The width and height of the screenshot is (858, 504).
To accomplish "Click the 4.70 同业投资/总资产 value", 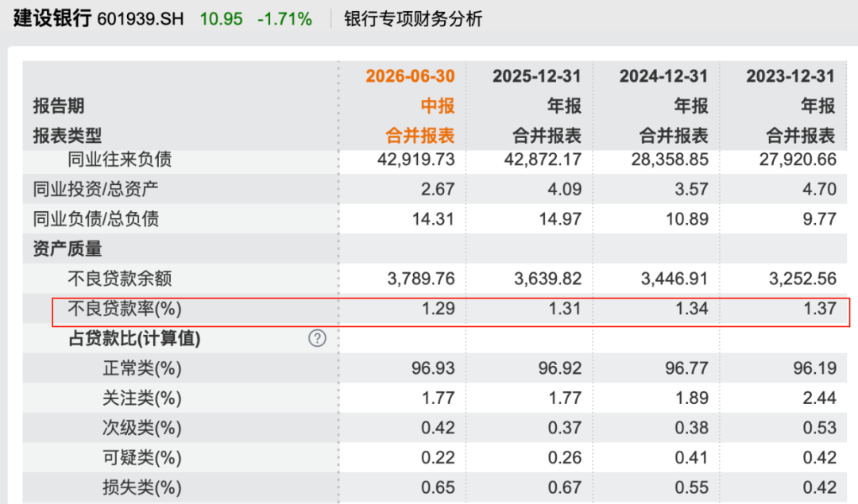I will [x=820, y=189].
